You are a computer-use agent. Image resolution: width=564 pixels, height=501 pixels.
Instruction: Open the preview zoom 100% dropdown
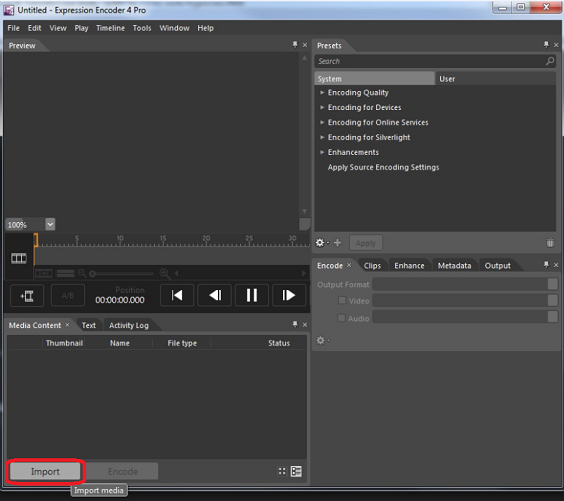(50, 224)
